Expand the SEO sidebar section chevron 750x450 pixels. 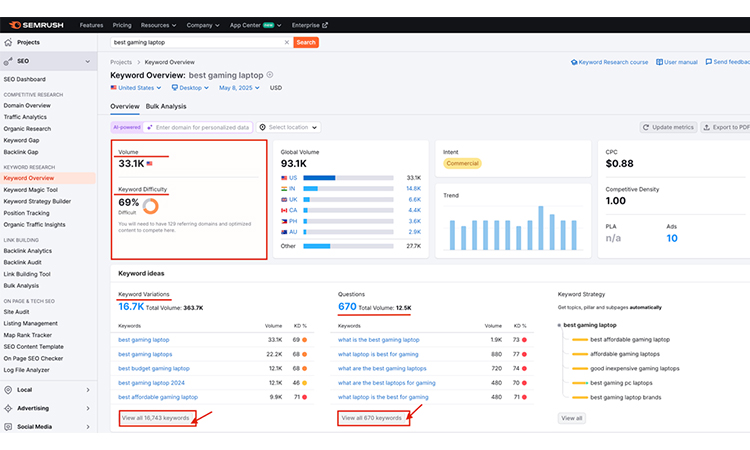[88, 61]
